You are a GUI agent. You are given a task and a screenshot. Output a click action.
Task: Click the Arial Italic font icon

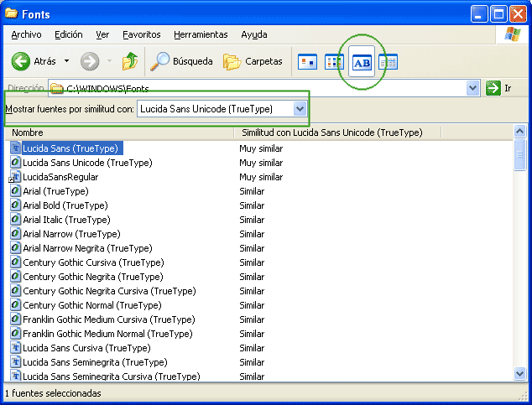coord(16,220)
